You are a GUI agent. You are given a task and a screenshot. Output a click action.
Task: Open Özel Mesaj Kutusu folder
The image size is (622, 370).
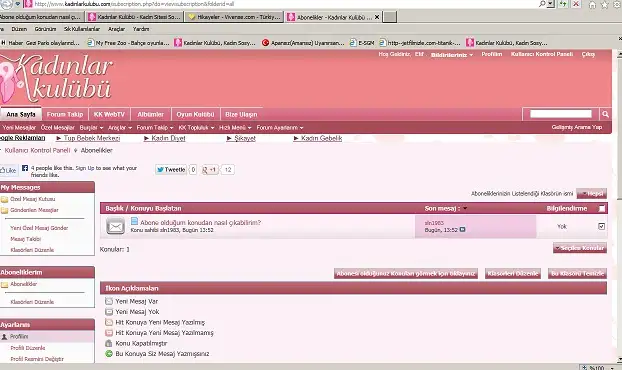pos(33,199)
